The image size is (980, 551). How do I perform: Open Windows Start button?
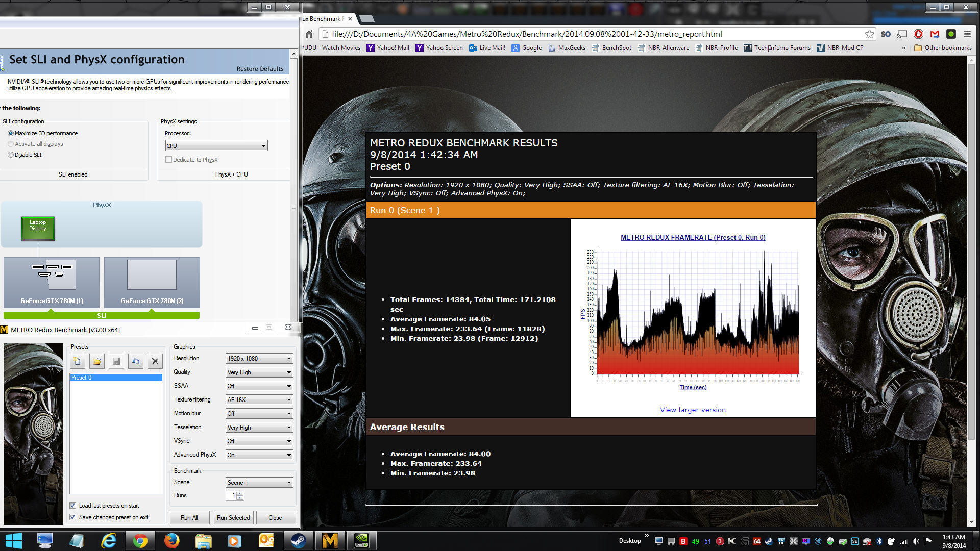tap(13, 540)
